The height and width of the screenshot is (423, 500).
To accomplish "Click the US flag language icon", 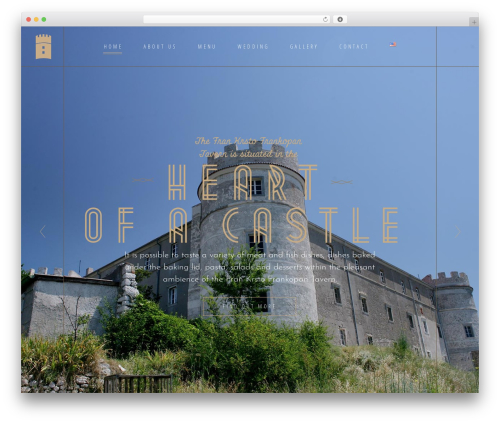I will tap(393, 44).
